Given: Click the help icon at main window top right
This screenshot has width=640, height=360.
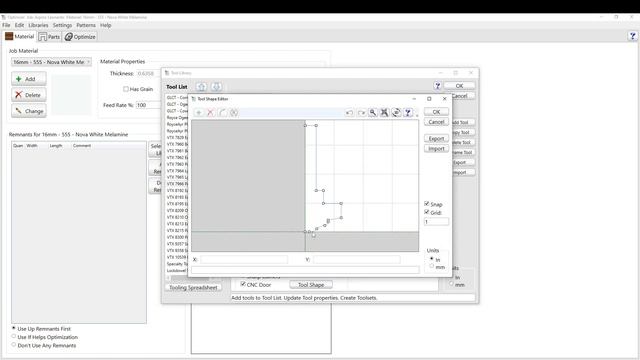Looking at the screenshot, I should click(x=633, y=36).
